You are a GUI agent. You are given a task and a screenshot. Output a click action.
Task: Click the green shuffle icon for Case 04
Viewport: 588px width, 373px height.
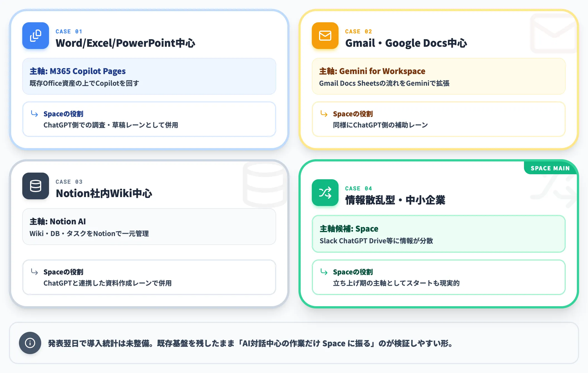[x=325, y=193]
